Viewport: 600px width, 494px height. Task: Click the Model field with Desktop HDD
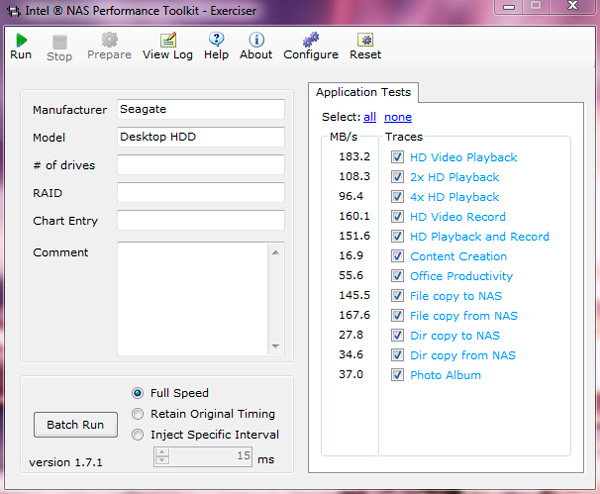click(201, 137)
